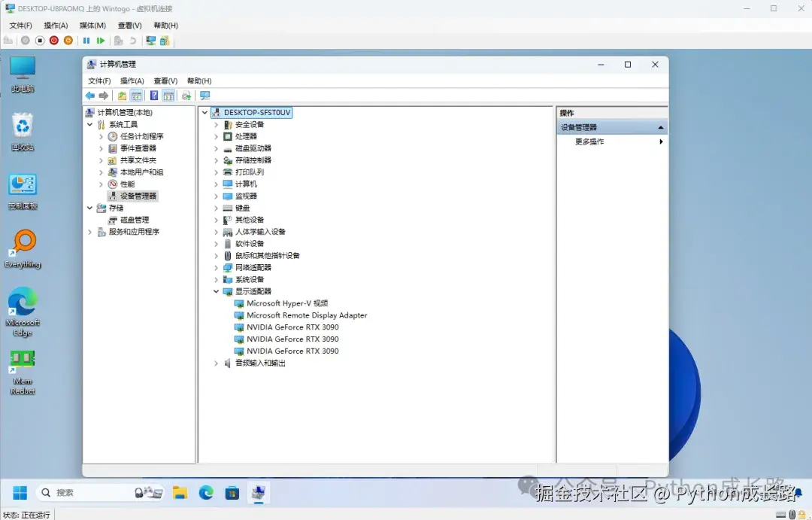Open the Microsoft Edge desktop shortcut
812x520 pixels.
click(23, 312)
